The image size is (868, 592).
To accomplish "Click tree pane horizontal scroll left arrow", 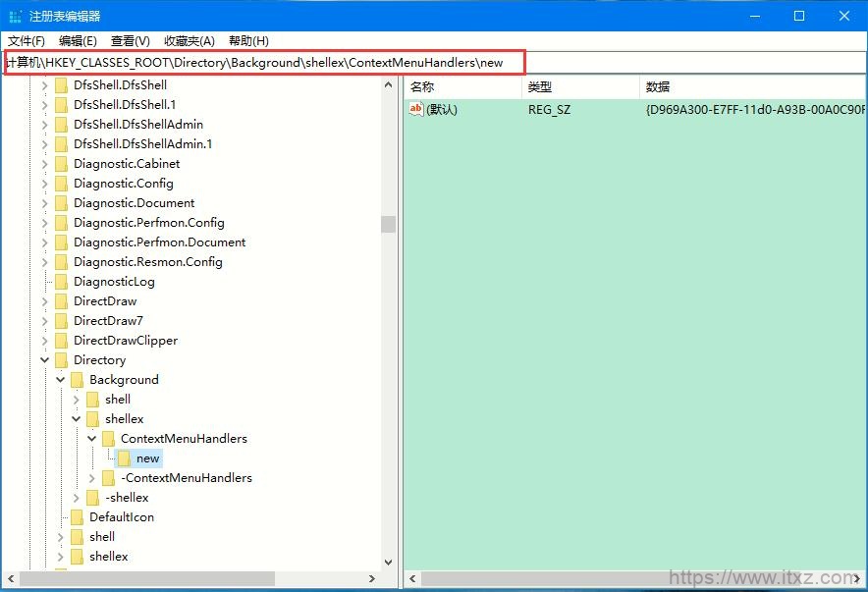I will pyautogui.click(x=10, y=578).
